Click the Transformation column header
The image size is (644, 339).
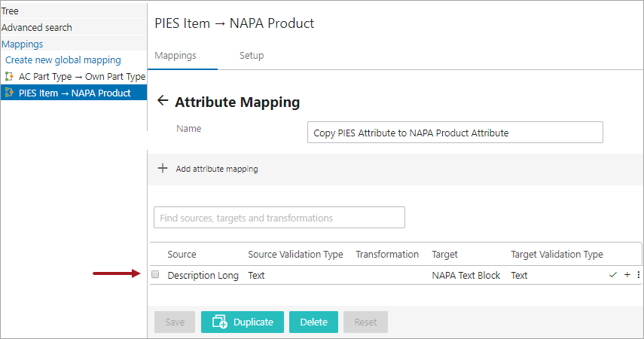(387, 255)
